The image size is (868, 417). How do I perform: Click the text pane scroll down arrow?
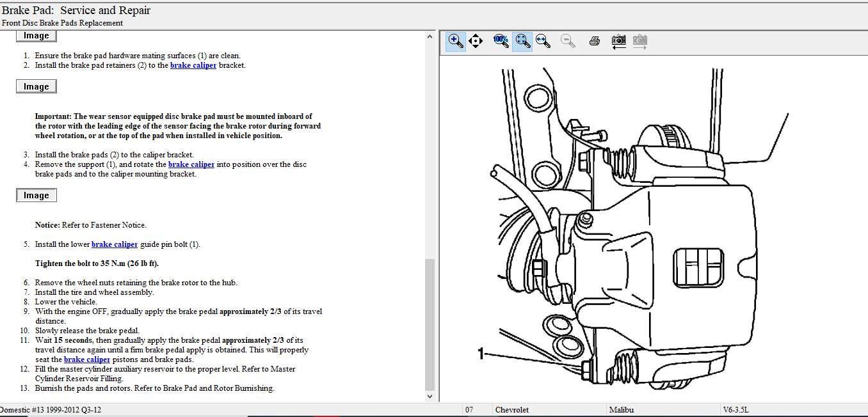[430, 397]
